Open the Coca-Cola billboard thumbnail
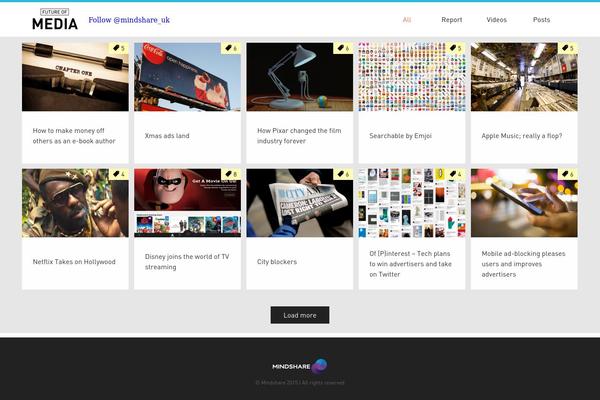Screen dimensions: 600x400 [188, 77]
